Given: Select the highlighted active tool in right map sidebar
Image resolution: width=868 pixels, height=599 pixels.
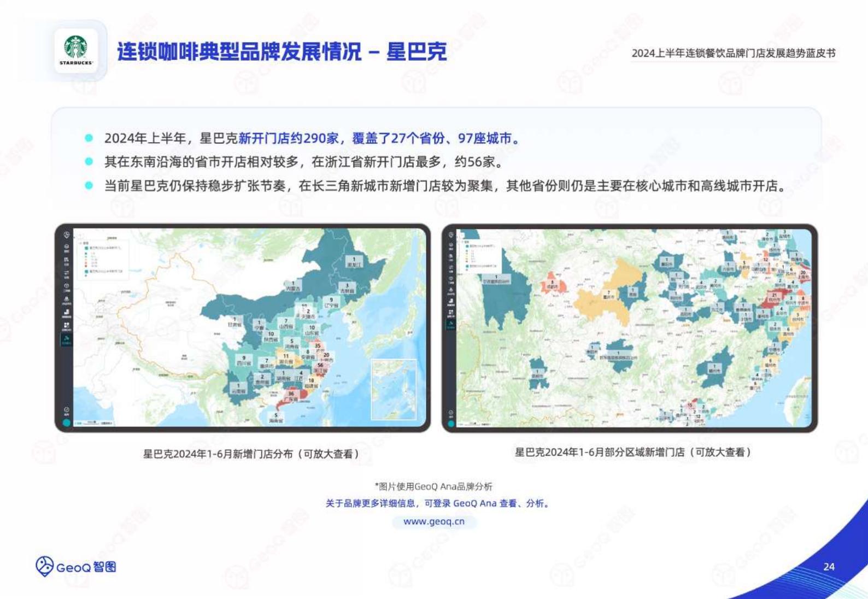Looking at the screenshot, I should click(451, 325).
